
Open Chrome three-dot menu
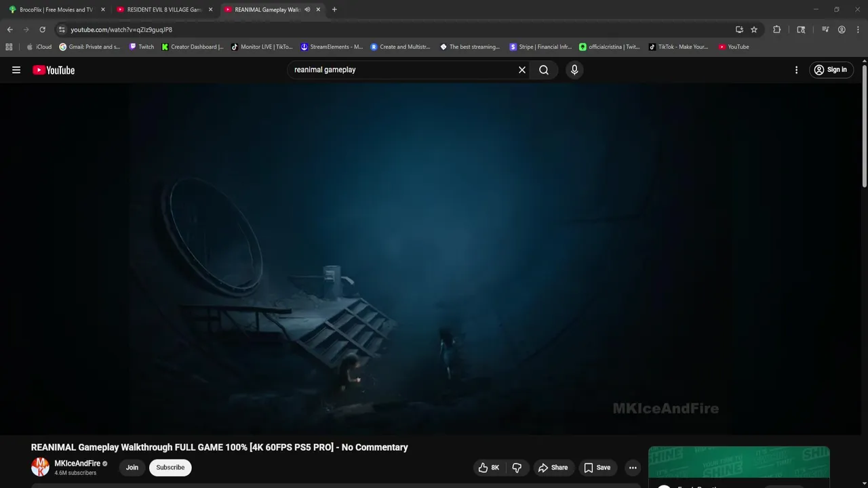click(857, 30)
